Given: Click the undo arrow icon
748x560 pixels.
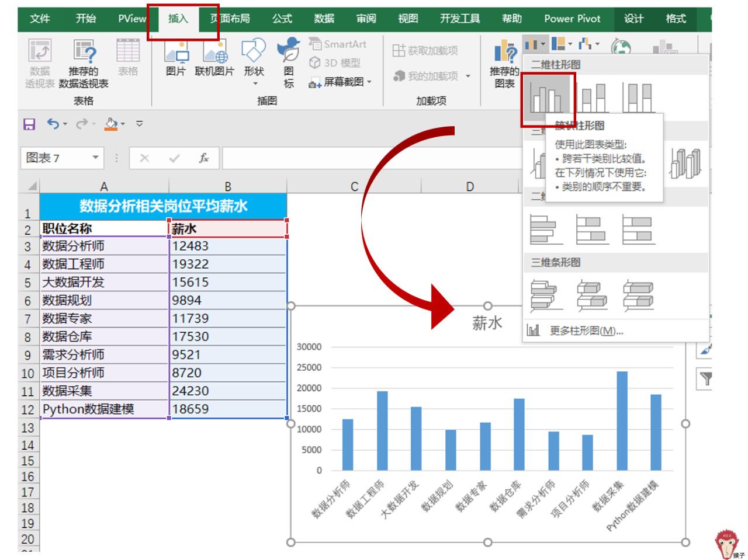Looking at the screenshot, I should coord(53,124).
